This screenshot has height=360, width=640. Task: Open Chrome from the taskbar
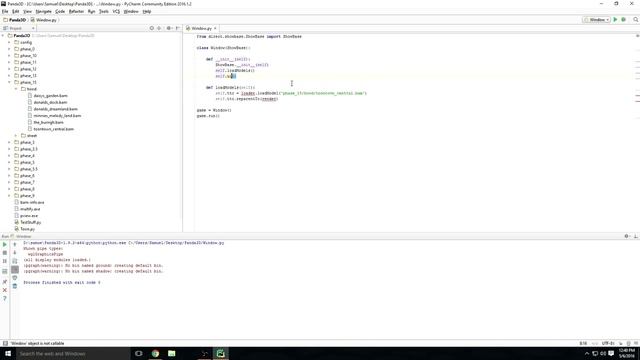155,353
